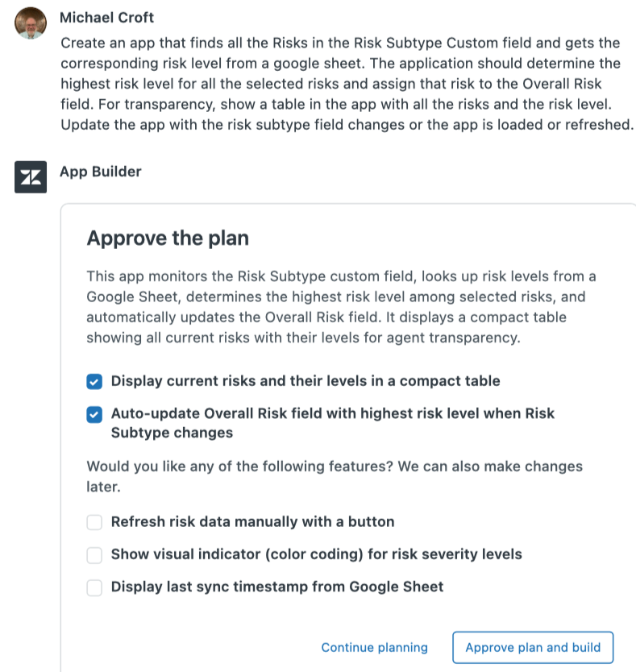The height and width of the screenshot is (672, 636).
Task: Uncheck the Auto-update Overall Risk field checkbox
Action: click(x=94, y=414)
